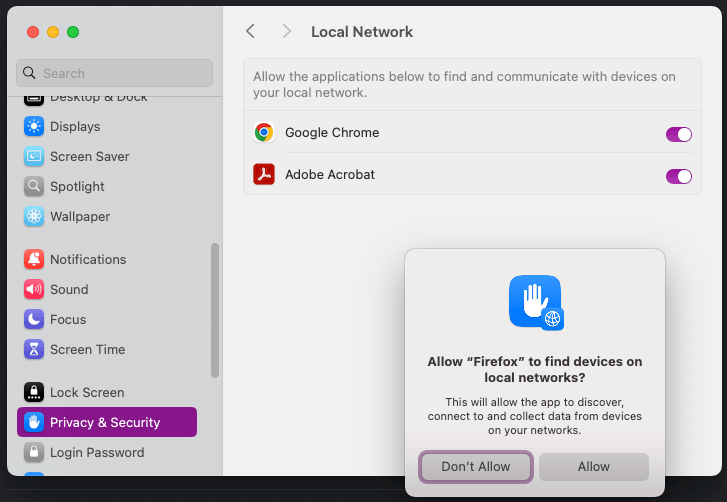Click Allow in the Firefox dialog

(594, 467)
